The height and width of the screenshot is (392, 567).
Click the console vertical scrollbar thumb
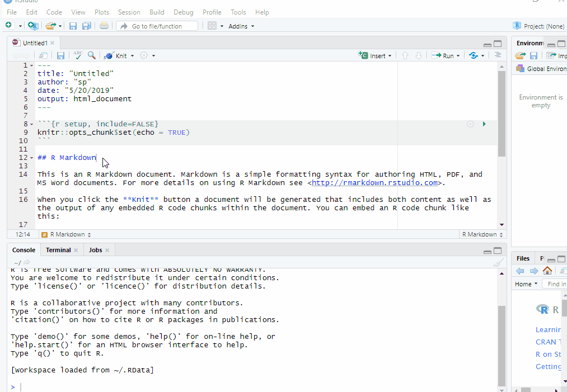tap(502, 346)
